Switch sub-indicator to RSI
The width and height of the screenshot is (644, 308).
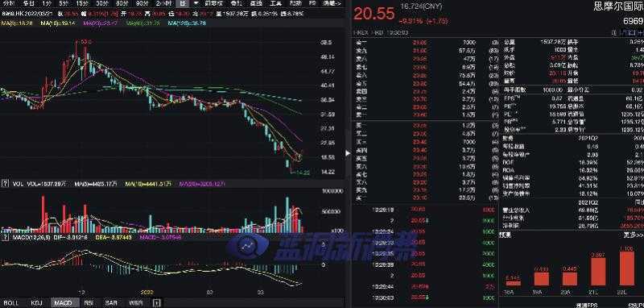tap(89, 303)
